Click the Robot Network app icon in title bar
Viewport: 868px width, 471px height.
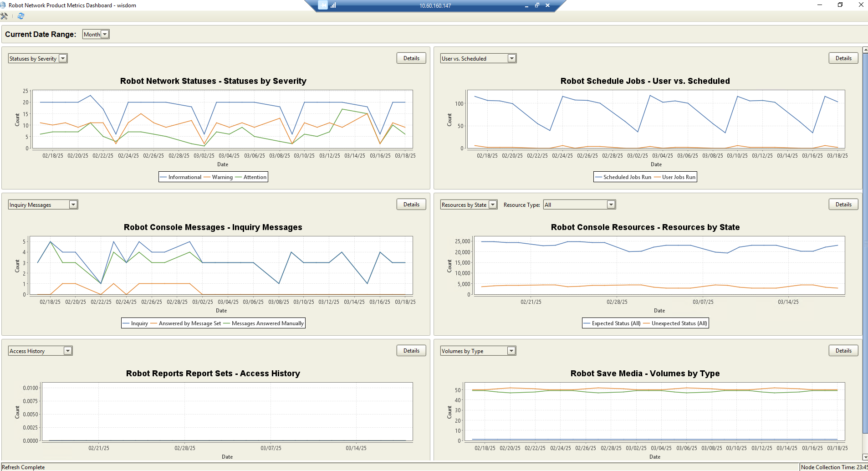point(3,5)
